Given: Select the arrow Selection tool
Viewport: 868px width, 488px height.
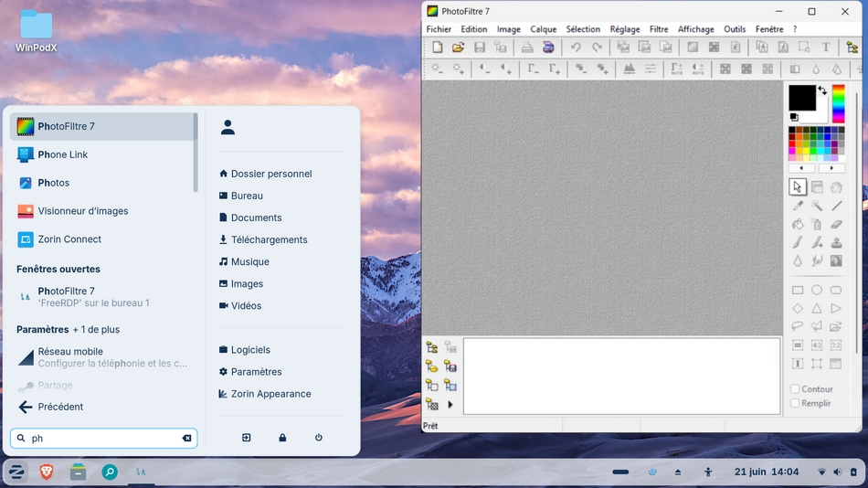Looking at the screenshot, I should pos(797,187).
